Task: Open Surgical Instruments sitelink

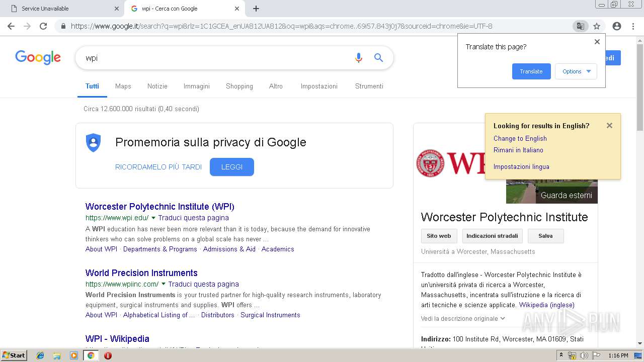Action: pos(270,315)
